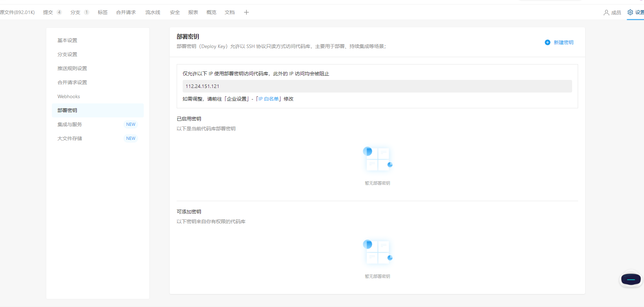Screen dimensions: 644x307
Task: Open the 合并请求 tab
Action: (x=126, y=12)
